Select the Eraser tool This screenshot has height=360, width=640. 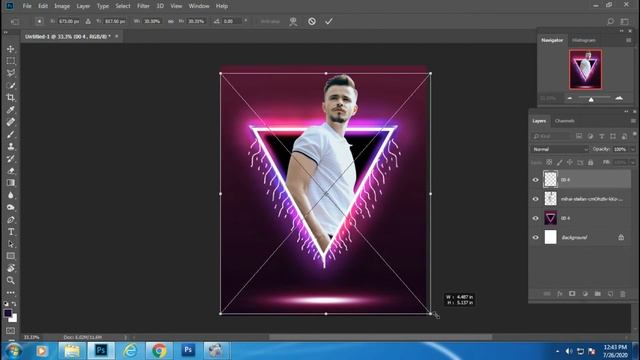[11, 171]
